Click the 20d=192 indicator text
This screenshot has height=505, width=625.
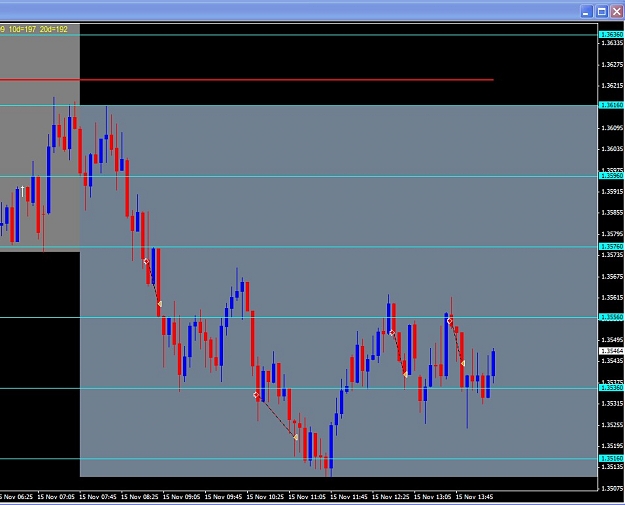[x=54, y=29]
